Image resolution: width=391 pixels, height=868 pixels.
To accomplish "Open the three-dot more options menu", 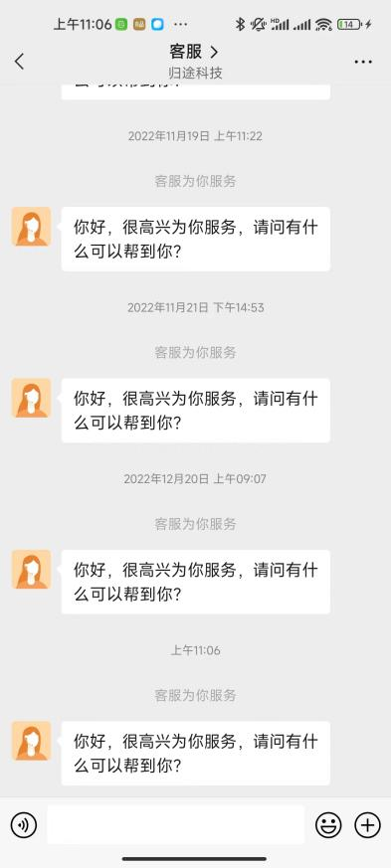I will pyautogui.click(x=363, y=62).
